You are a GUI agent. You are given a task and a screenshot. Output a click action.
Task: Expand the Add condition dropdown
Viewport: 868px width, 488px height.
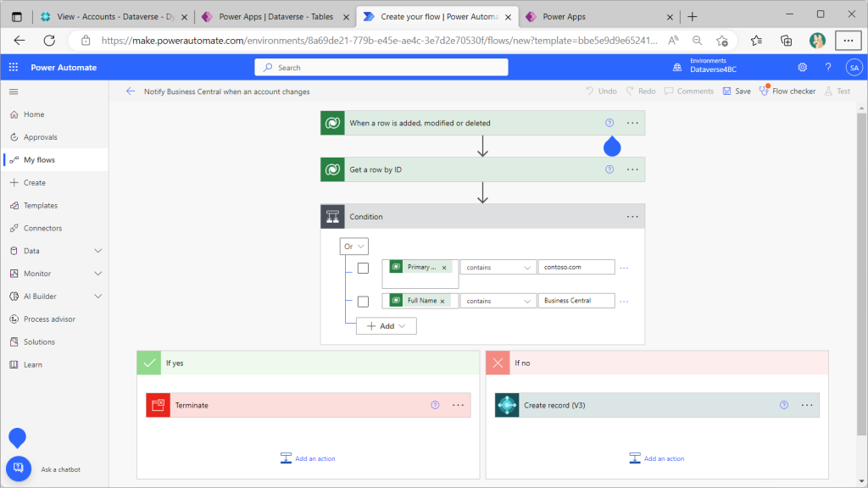pyautogui.click(x=387, y=326)
